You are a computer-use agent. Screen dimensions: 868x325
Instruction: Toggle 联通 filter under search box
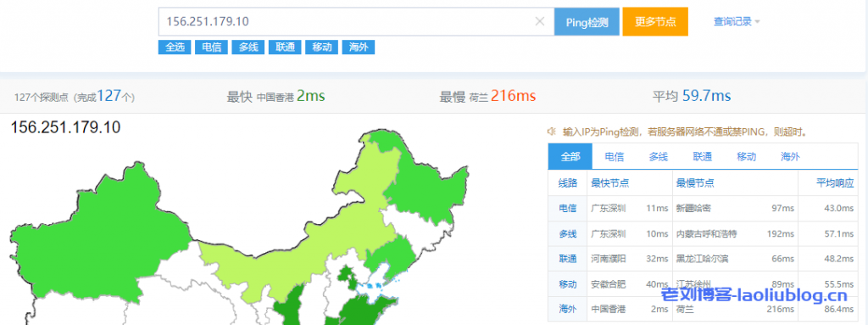point(285,48)
